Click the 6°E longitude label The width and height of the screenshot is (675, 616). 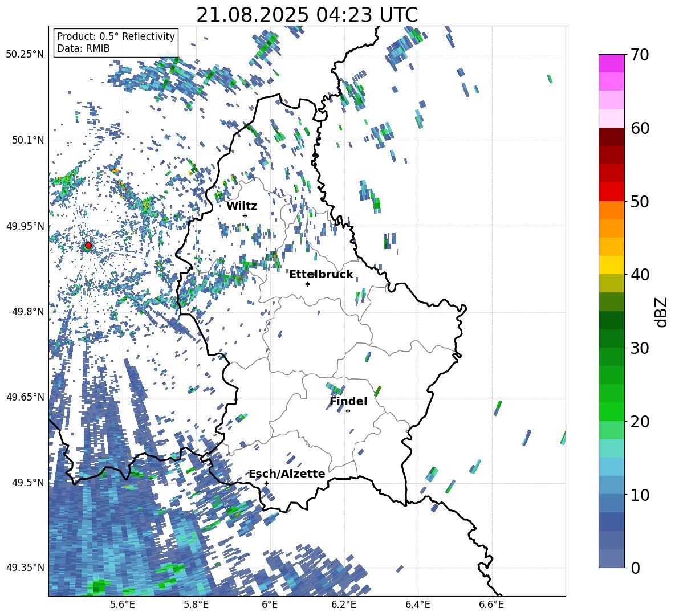click(270, 605)
